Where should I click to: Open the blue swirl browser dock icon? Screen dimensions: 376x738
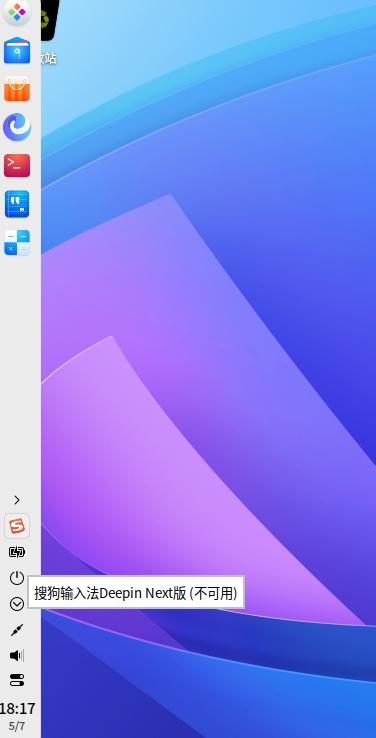coord(17,127)
